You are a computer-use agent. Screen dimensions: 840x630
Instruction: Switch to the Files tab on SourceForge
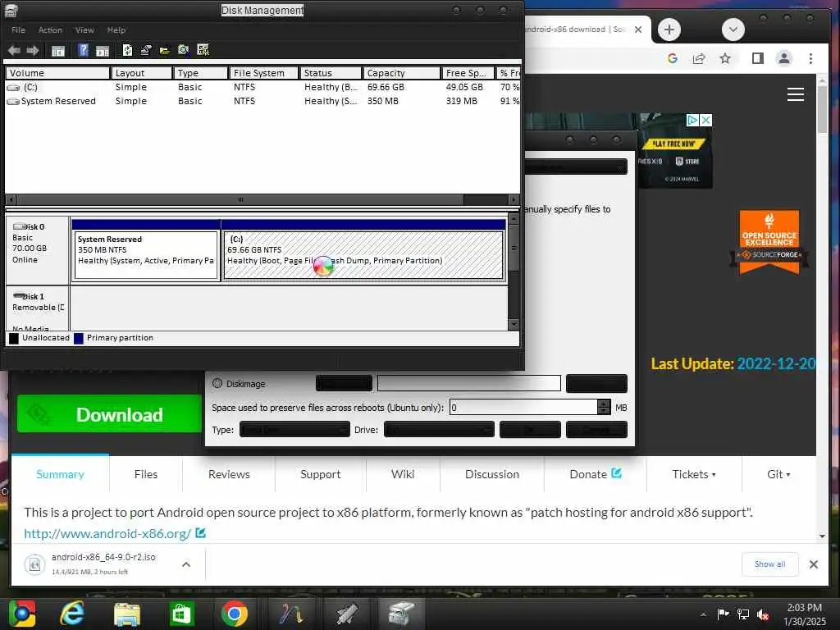click(146, 474)
